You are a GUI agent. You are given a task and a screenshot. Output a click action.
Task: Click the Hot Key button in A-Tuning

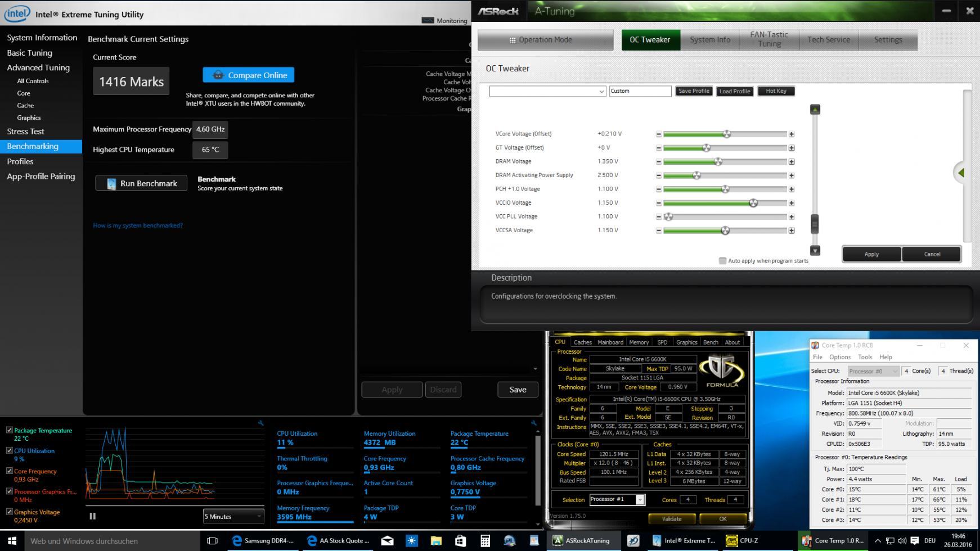tap(776, 91)
